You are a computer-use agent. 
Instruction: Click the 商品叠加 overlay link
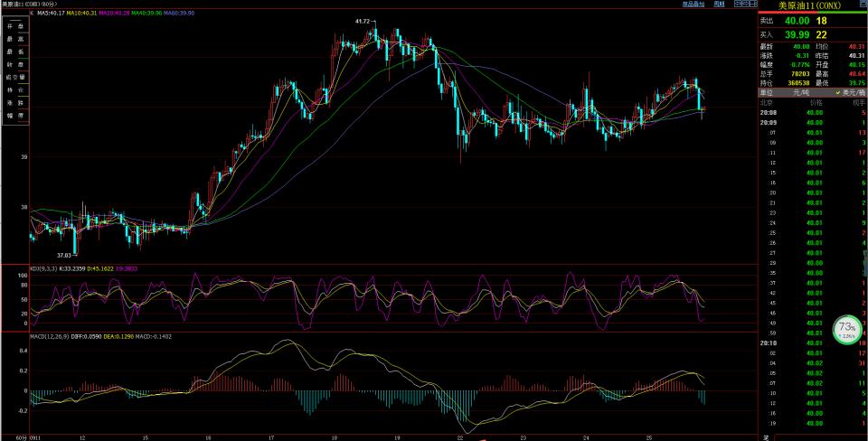pos(693,5)
